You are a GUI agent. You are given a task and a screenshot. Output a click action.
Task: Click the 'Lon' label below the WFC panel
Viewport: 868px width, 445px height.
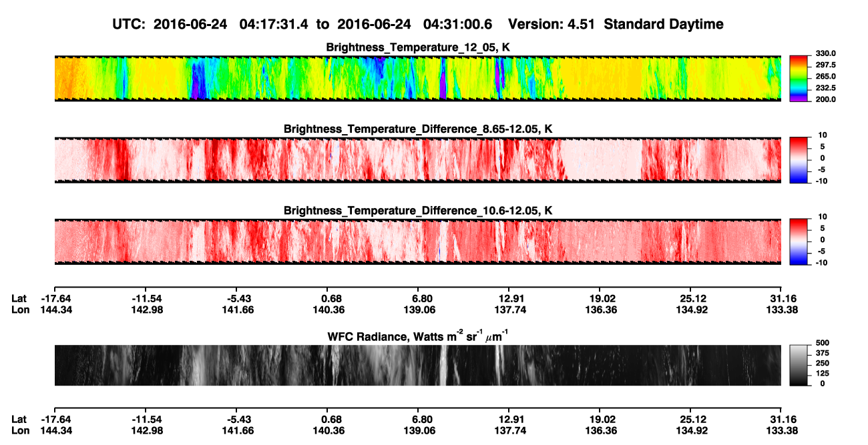point(20,430)
